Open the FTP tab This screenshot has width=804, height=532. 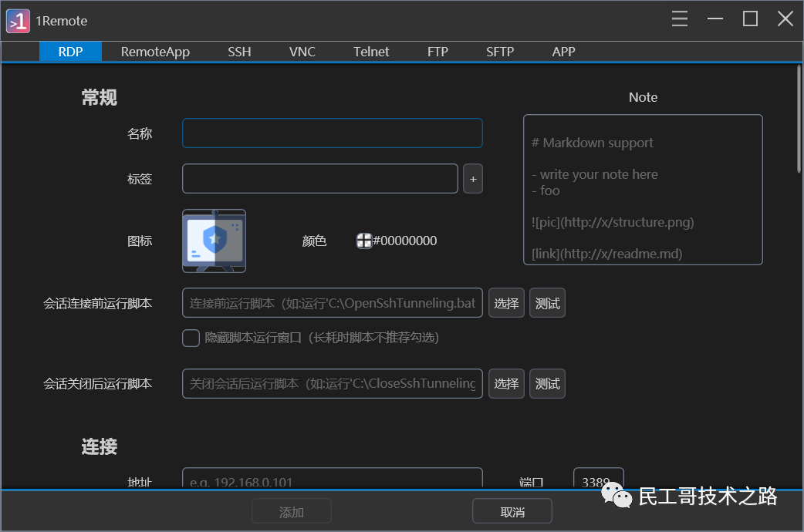[x=437, y=52]
